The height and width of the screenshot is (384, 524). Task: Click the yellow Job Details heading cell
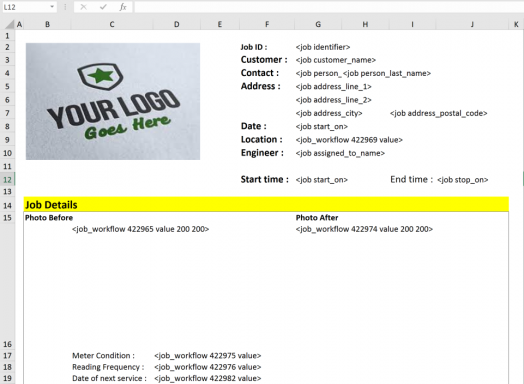(x=266, y=204)
